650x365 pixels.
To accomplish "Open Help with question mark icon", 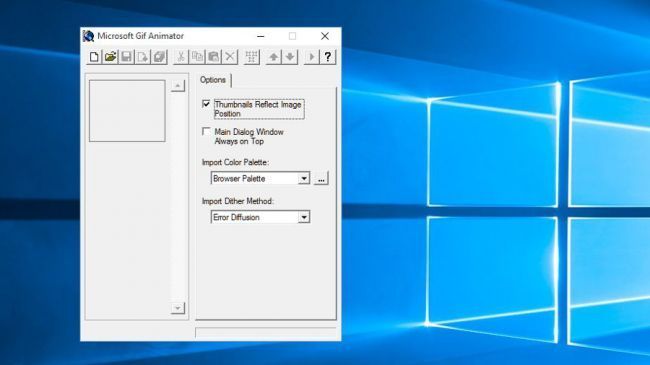I will 328,57.
